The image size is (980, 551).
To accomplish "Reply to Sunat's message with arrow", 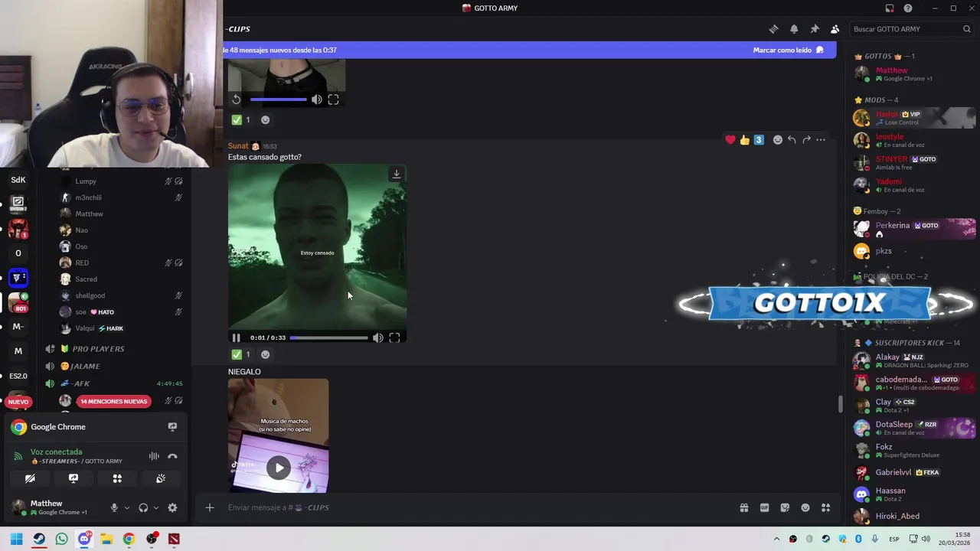I will [x=792, y=139].
